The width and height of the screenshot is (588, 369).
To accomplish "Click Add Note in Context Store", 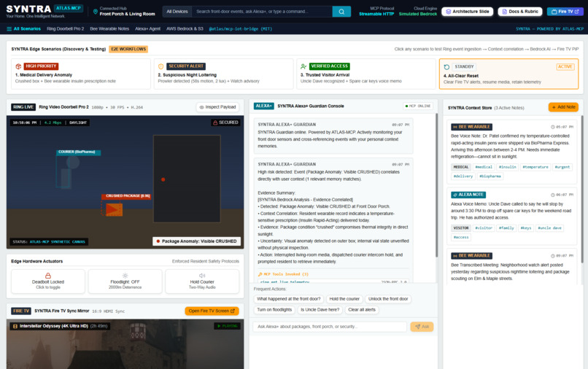I will point(563,107).
